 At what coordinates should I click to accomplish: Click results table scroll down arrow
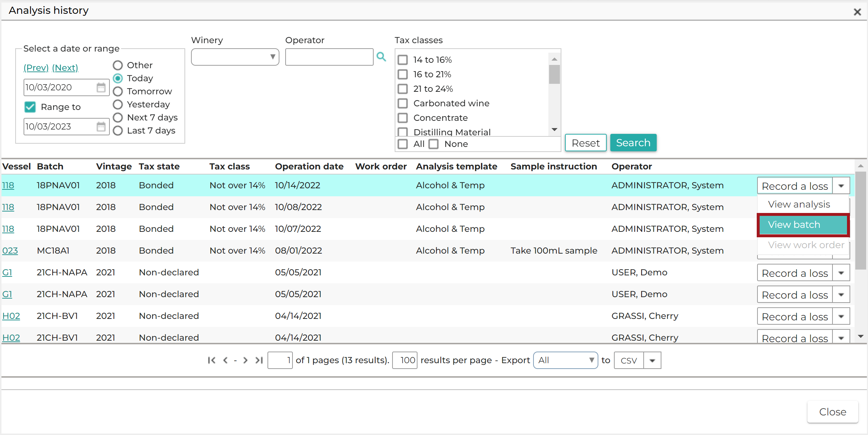[x=860, y=337]
